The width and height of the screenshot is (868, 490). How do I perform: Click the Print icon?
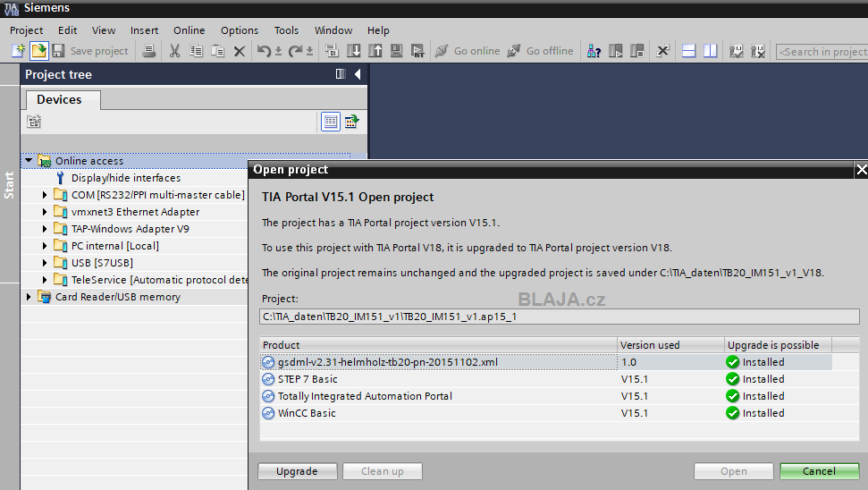pos(148,51)
